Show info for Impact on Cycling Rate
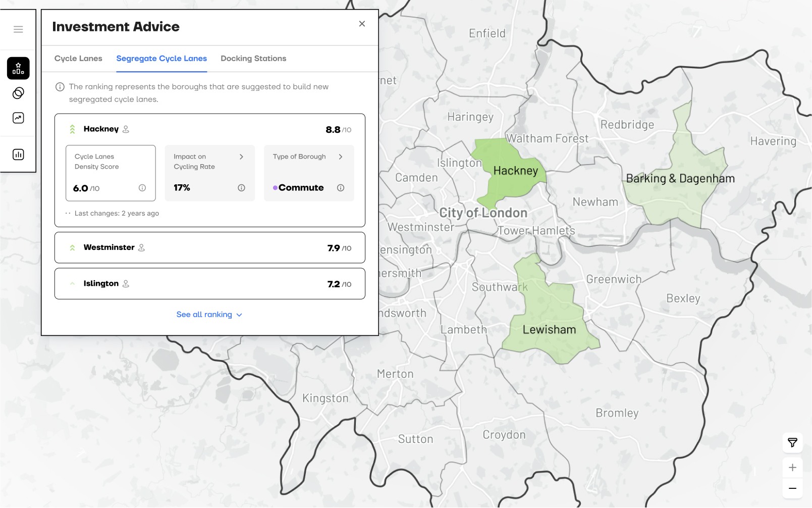The image size is (812, 508). (241, 188)
